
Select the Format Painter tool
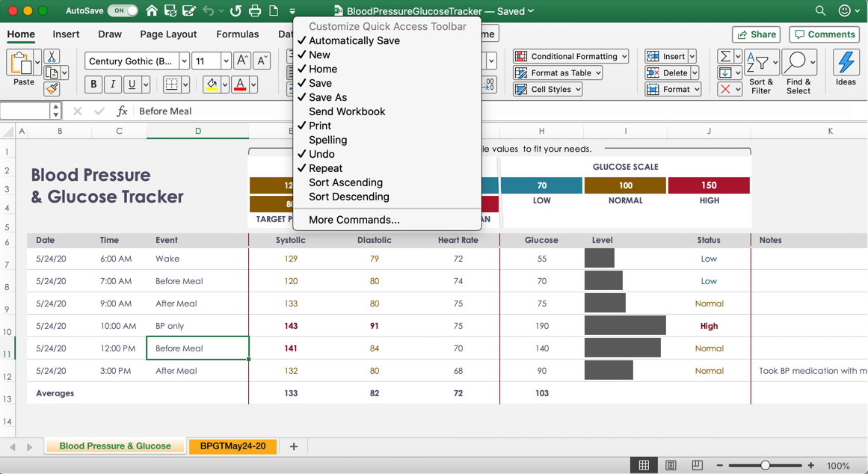(51, 89)
